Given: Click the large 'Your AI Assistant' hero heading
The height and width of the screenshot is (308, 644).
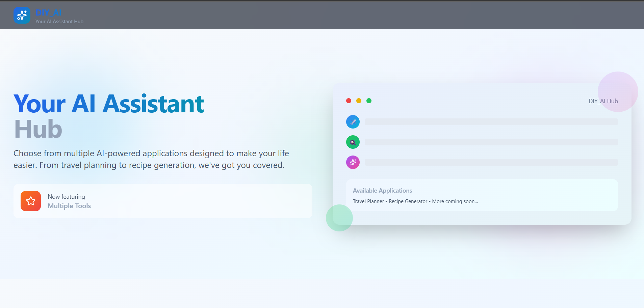Looking at the screenshot, I should click(x=108, y=104).
